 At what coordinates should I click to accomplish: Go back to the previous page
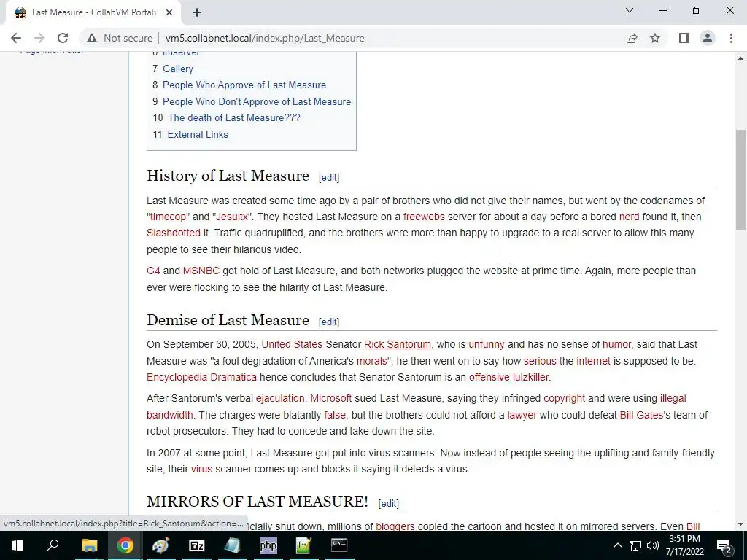pos(16,38)
